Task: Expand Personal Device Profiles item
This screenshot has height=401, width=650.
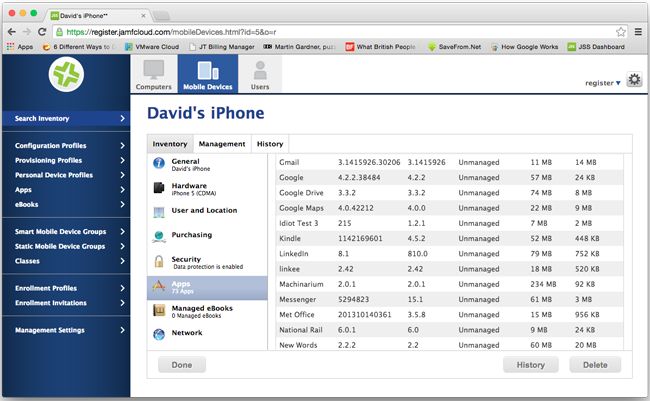Action: [66, 175]
